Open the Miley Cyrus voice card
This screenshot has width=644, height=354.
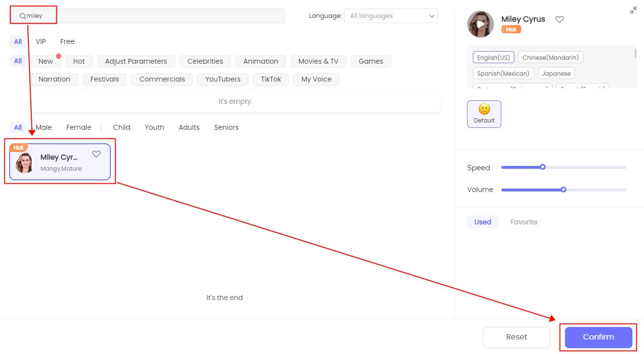(x=60, y=162)
